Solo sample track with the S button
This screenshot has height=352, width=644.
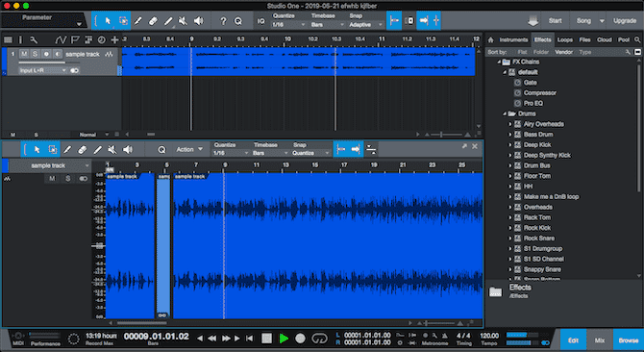click(35, 54)
